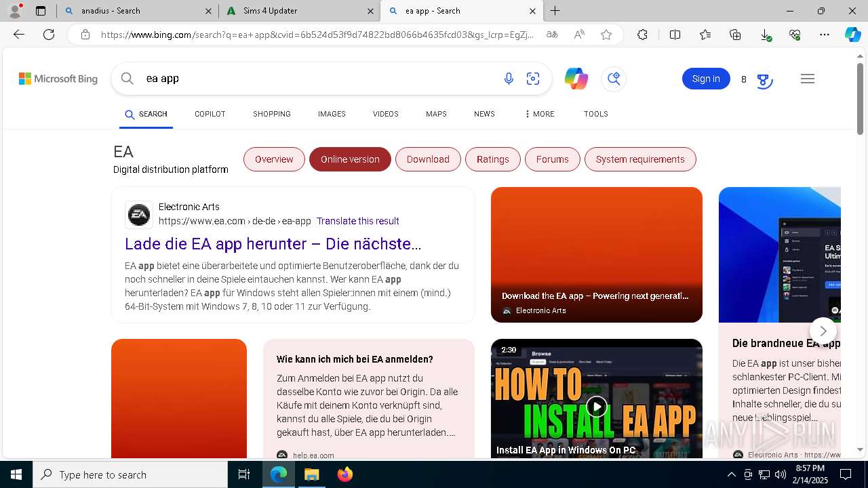Open Copilot sidebar in Edge
868x488 pixels.
pos(852,35)
